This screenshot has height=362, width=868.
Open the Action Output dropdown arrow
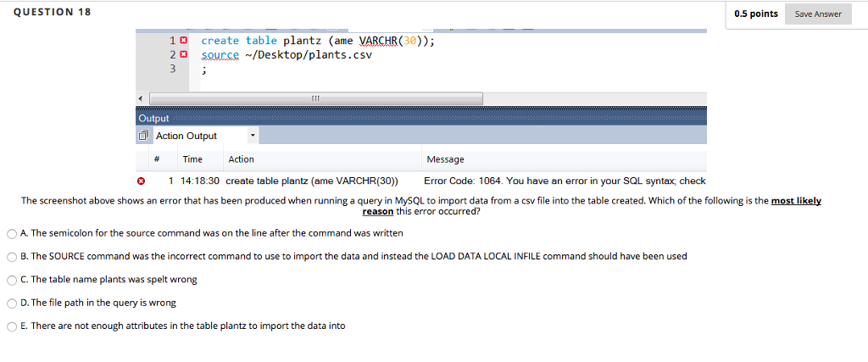[253, 135]
